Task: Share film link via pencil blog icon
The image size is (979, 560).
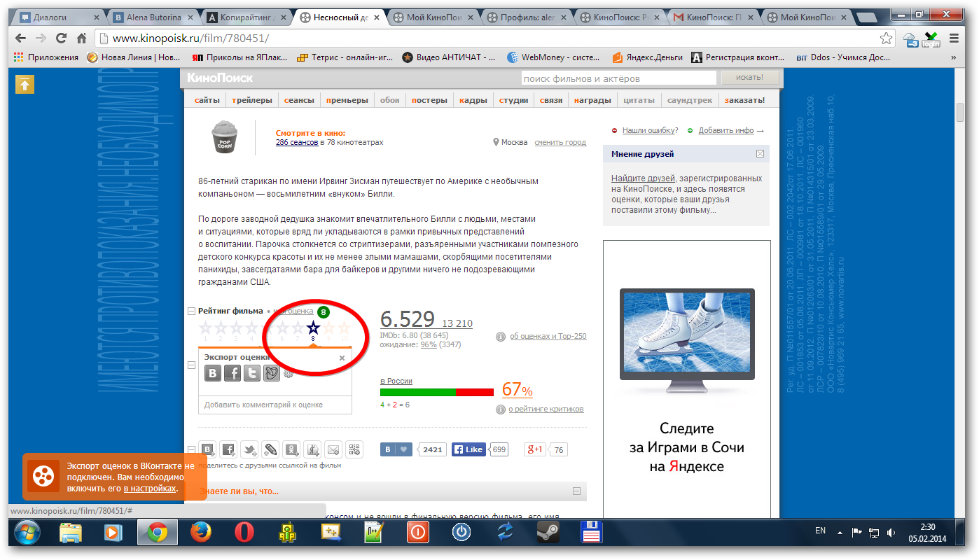Action: [x=270, y=449]
